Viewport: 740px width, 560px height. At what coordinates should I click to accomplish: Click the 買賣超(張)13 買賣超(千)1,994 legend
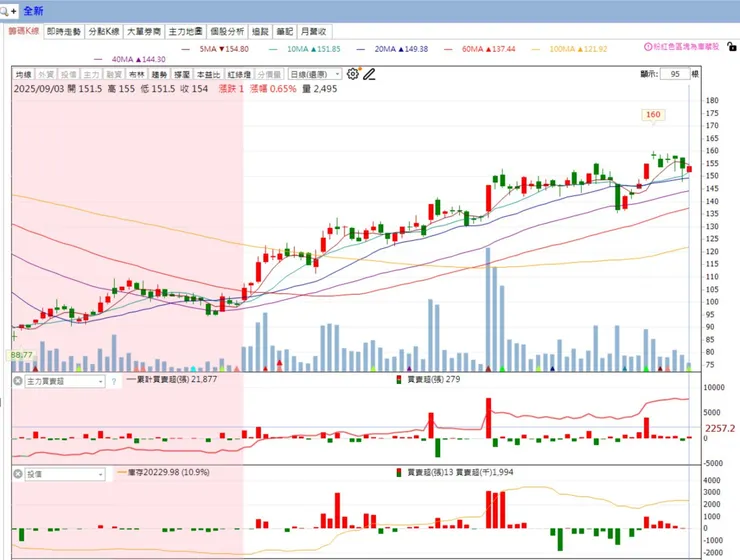[455, 472]
